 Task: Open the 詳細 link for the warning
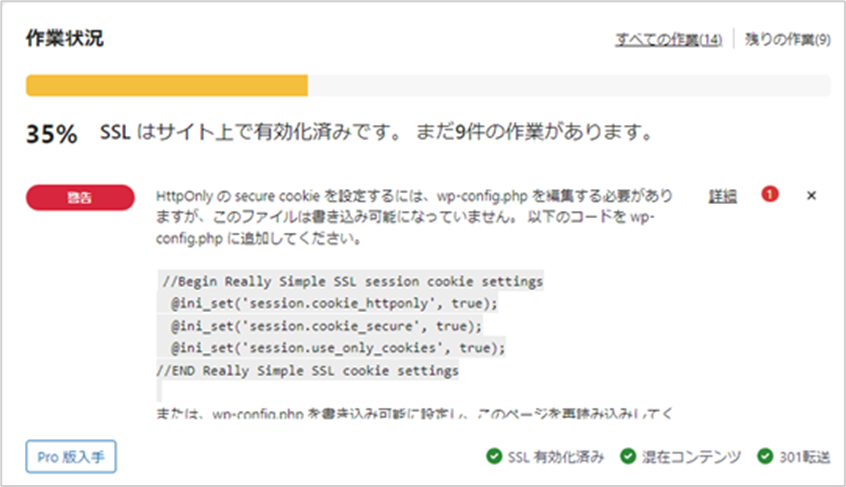(x=722, y=196)
